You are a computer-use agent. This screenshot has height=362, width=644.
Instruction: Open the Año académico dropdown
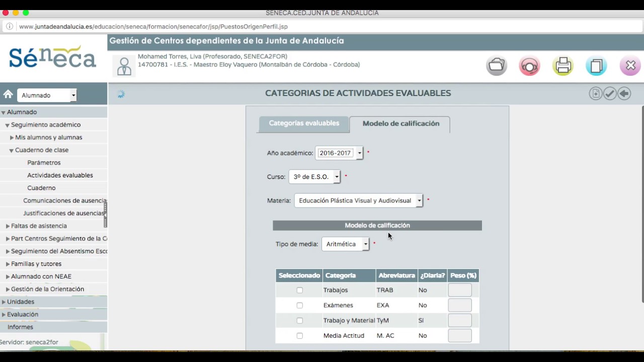tap(339, 153)
